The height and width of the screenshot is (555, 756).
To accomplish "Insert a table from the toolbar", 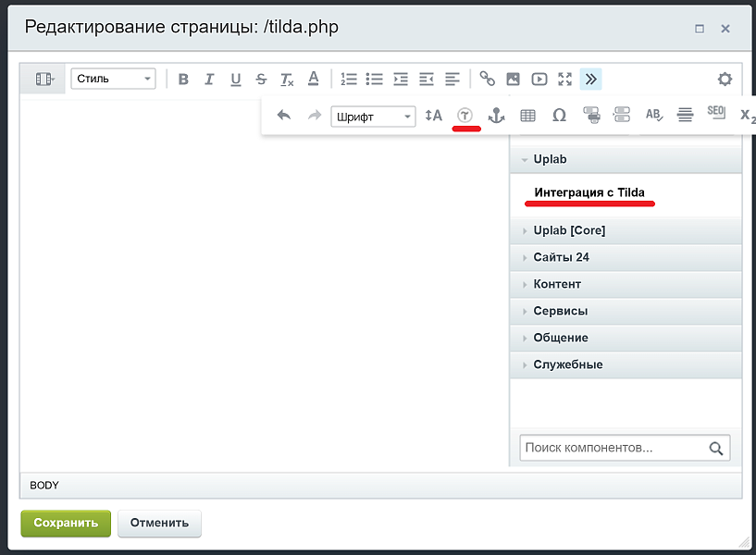I will pos(528,115).
